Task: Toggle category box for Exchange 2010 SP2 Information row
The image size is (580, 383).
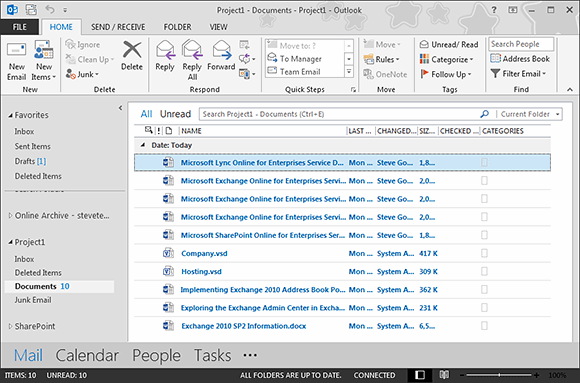Action: [x=484, y=326]
